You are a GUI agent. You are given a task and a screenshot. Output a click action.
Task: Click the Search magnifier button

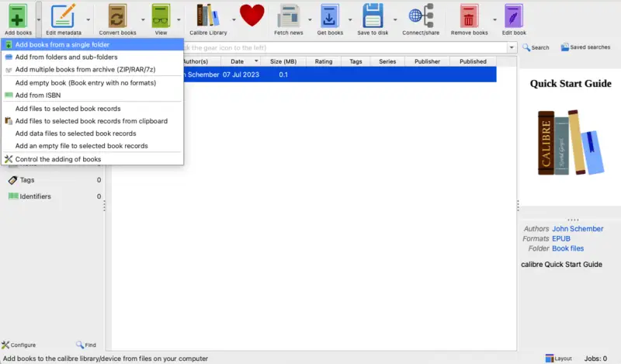[536, 47]
